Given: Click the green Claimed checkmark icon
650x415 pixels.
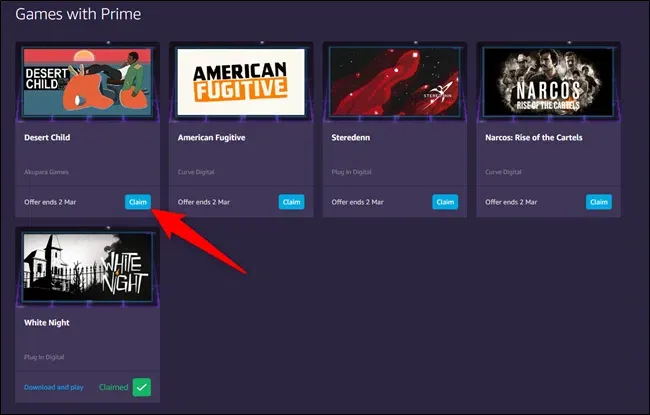Looking at the screenshot, I should coord(142,387).
